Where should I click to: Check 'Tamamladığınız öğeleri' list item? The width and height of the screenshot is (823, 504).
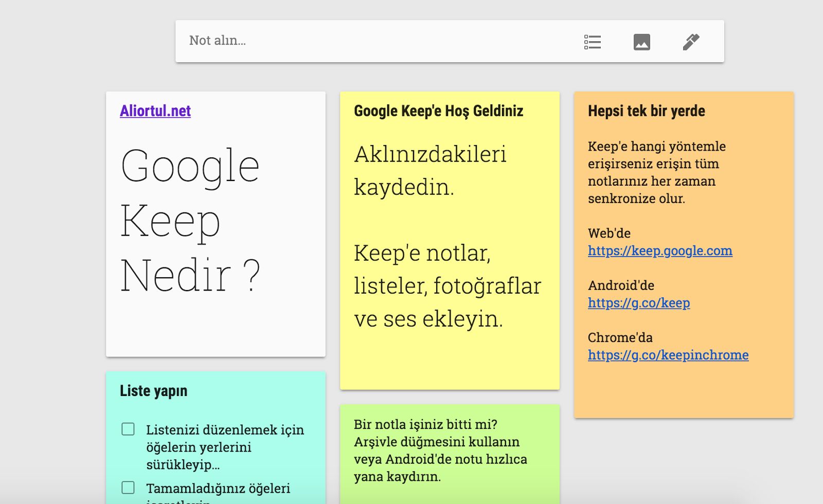128,488
